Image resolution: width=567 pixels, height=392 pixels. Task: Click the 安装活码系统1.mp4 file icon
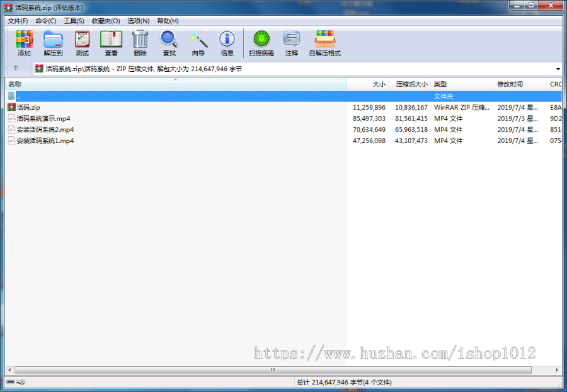click(11, 141)
